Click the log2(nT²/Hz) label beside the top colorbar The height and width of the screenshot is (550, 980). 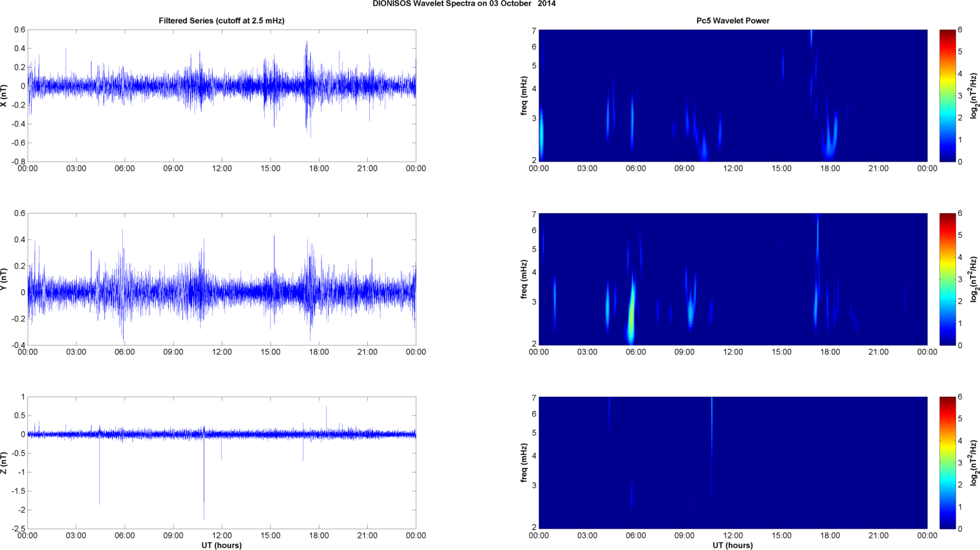pyautogui.click(x=975, y=95)
